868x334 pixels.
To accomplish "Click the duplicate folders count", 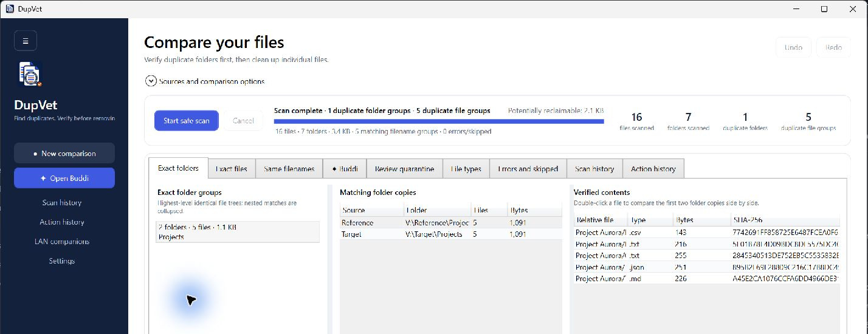I will tap(745, 121).
